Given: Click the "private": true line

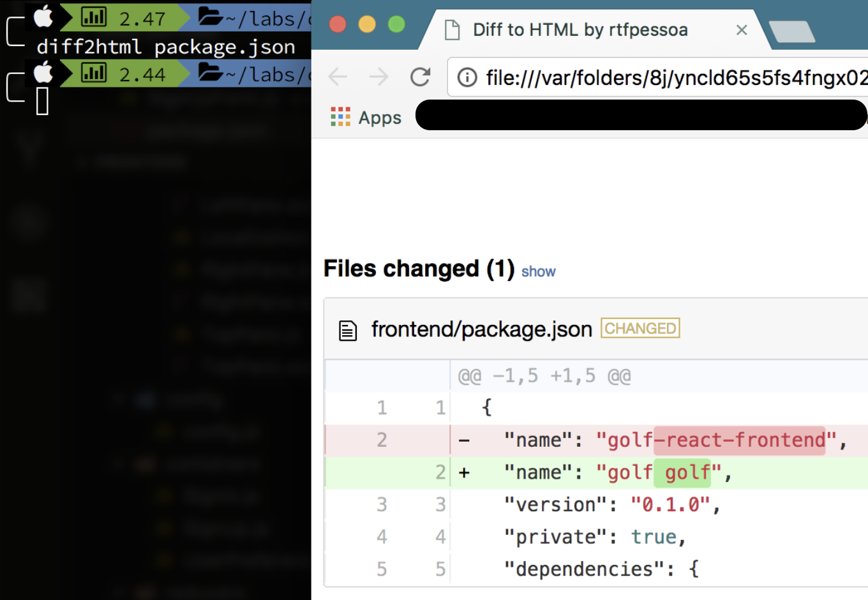Looking at the screenshot, I should [x=596, y=537].
